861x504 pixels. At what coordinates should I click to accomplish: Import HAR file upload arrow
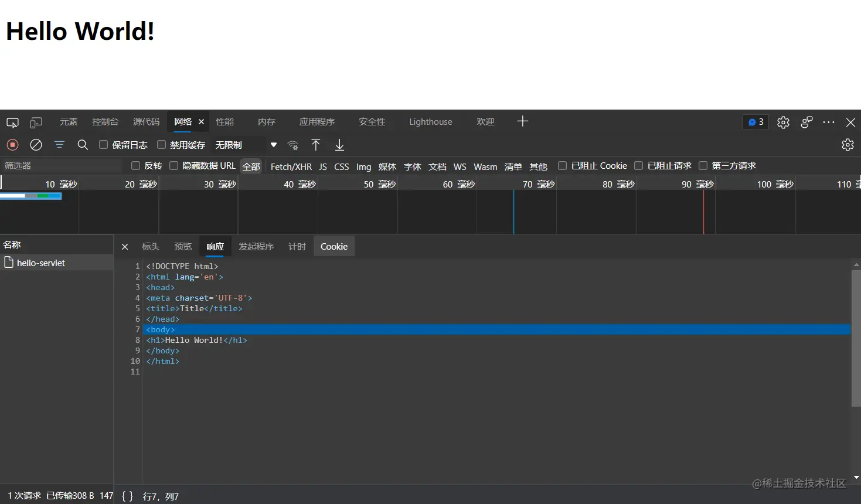click(316, 145)
